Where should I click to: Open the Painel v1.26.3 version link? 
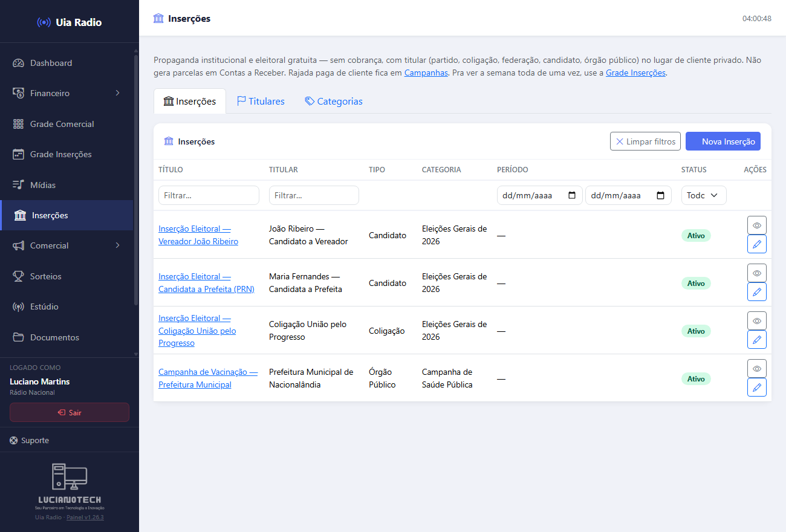coord(85,517)
